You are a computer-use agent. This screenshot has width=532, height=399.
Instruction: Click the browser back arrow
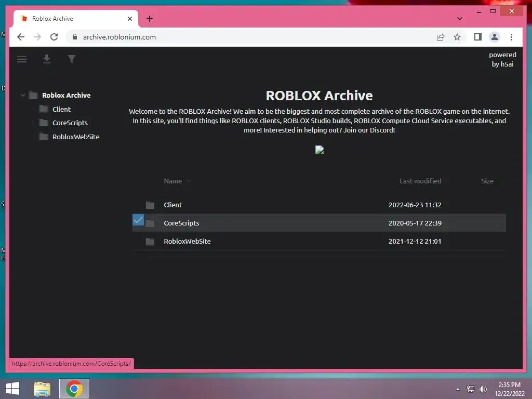pyautogui.click(x=21, y=37)
